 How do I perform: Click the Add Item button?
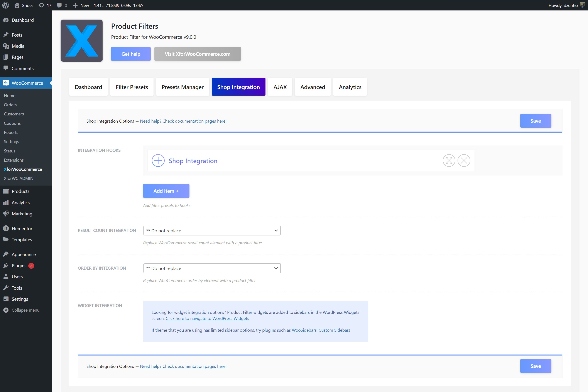click(x=166, y=191)
